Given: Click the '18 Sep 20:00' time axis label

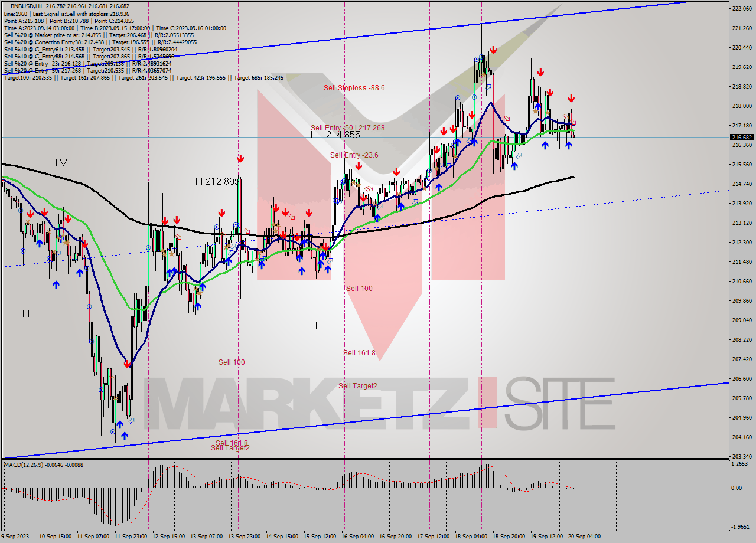Looking at the screenshot, I should click(509, 537).
